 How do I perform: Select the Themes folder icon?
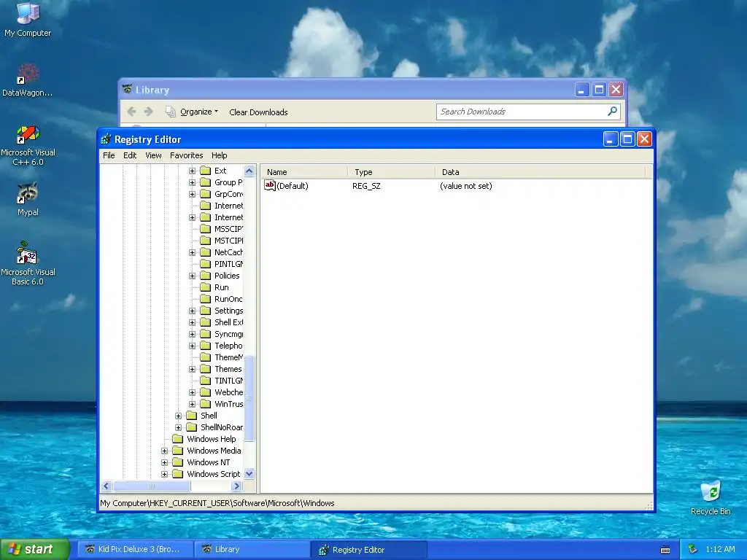click(x=205, y=369)
